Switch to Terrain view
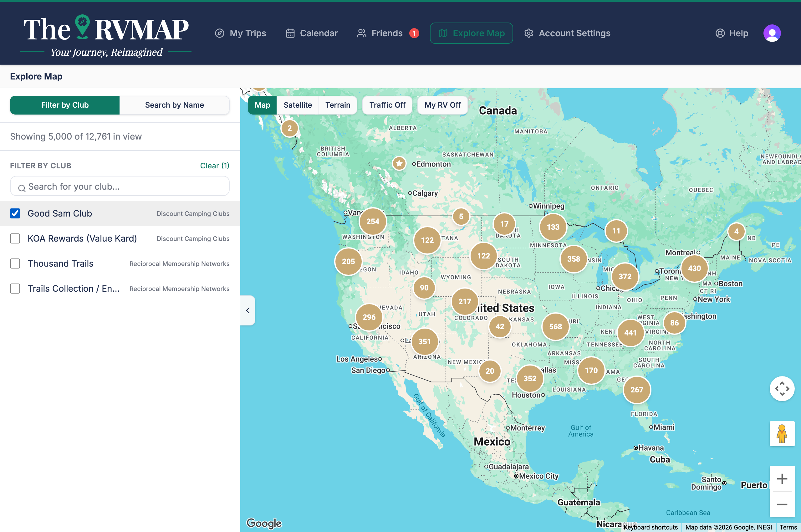Screen dimensions: 801x532 [338, 105]
